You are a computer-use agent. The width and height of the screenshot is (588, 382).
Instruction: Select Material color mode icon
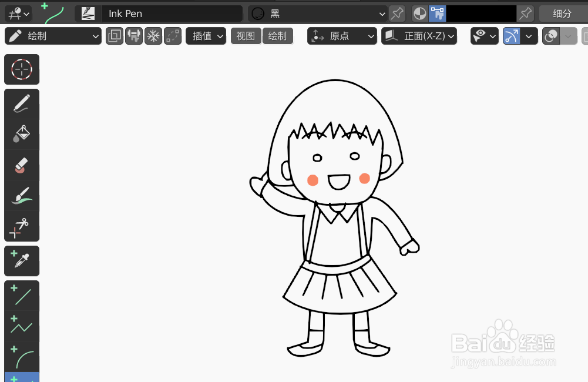(420, 14)
